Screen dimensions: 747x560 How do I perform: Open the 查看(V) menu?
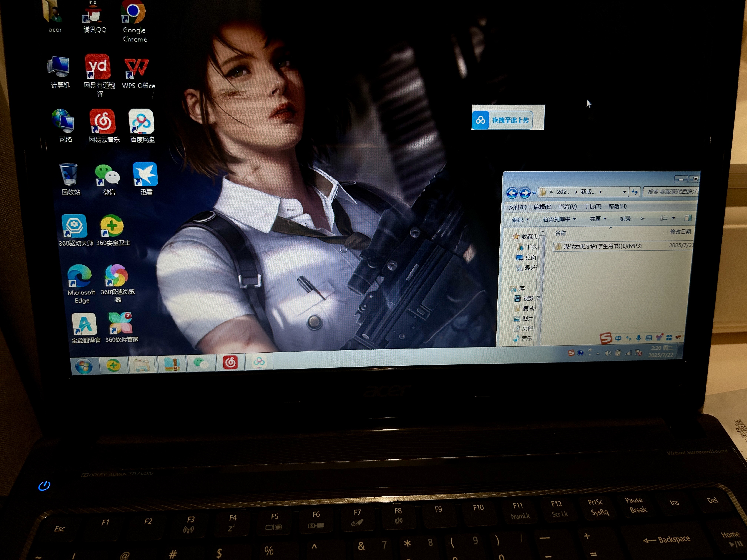pos(567,206)
